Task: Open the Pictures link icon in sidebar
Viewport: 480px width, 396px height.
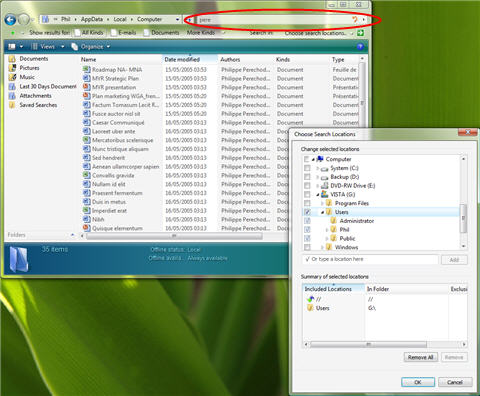Action: (x=12, y=68)
